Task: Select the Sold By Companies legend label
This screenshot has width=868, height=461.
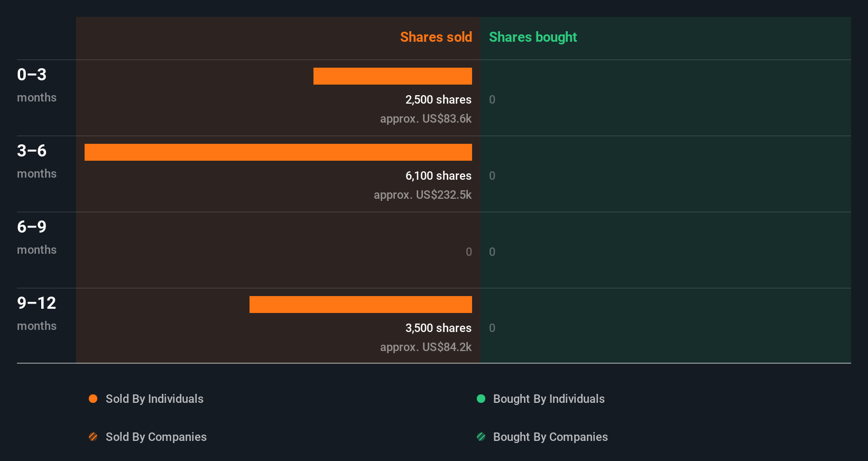Action: click(x=156, y=437)
